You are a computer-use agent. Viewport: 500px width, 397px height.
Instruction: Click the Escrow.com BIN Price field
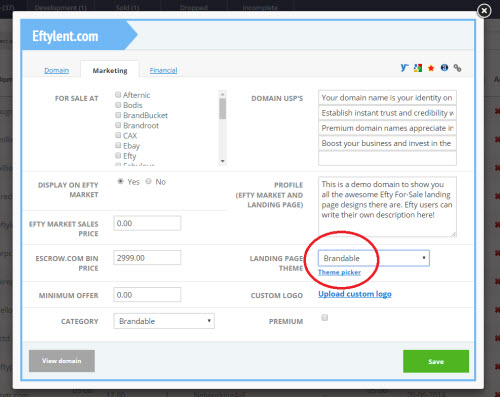point(147,258)
